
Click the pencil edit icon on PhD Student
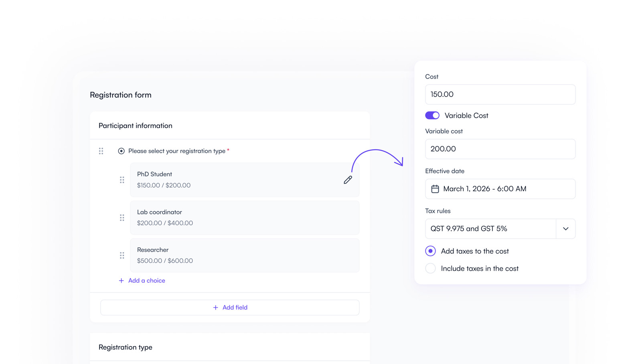(x=348, y=180)
